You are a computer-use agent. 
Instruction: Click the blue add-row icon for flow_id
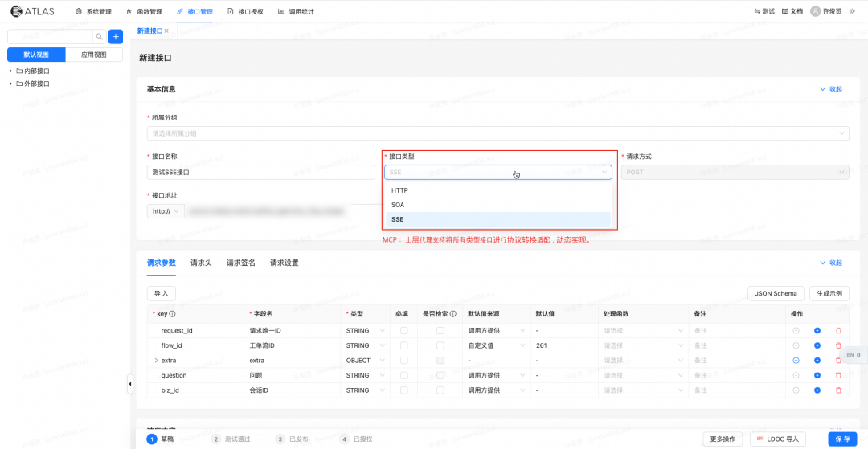click(x=817, y=345)
